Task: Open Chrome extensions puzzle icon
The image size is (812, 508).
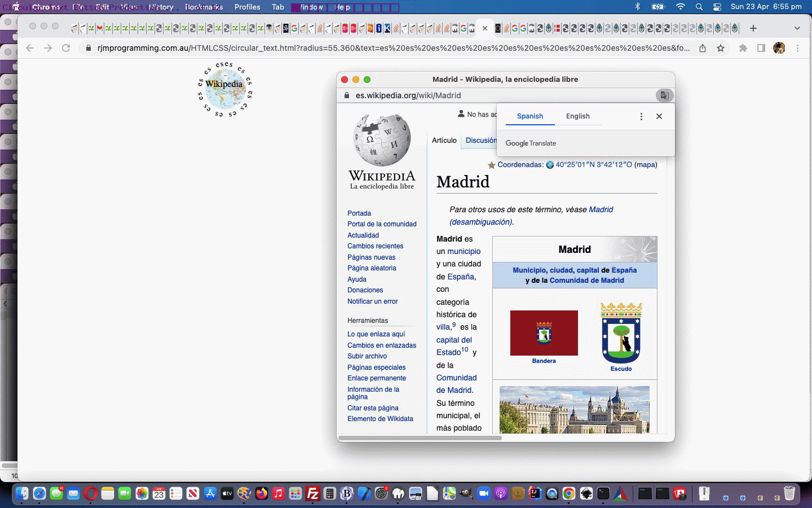Action: (743, 48)
